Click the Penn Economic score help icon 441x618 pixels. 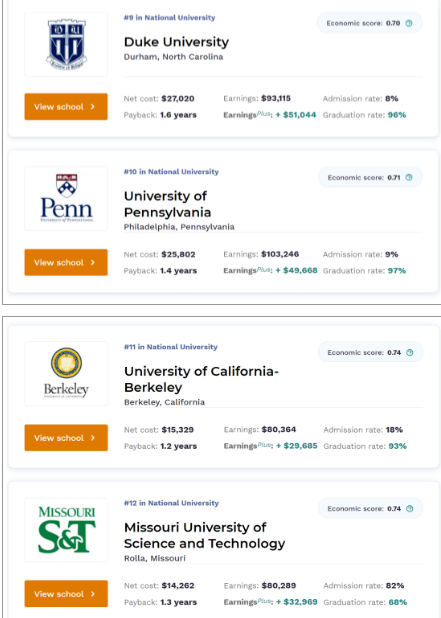point(409,178)
